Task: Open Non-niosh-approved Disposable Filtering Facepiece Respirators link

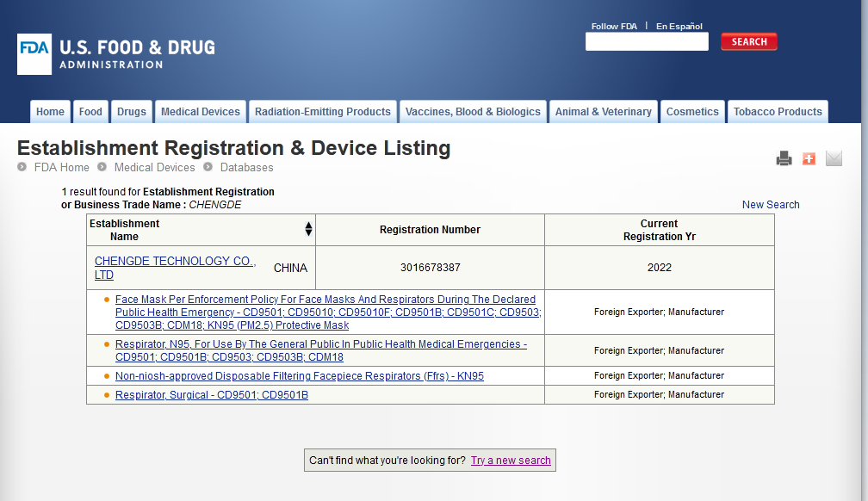Action: coord(300,376)
